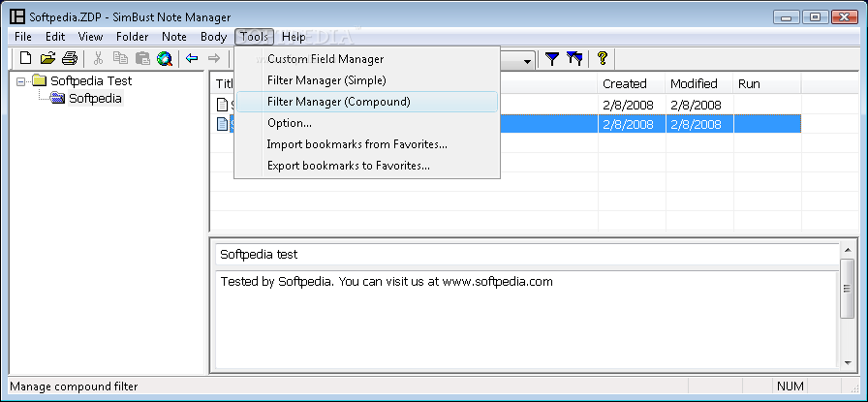Open the View menu

90,37
